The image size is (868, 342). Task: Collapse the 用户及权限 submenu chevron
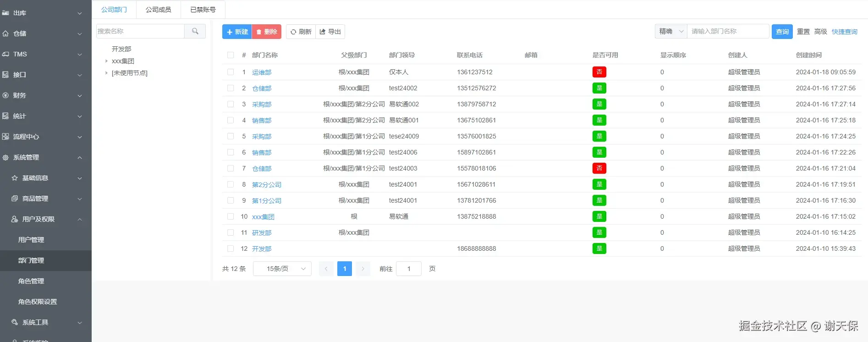pyautogui.click(x=80, y=219)
